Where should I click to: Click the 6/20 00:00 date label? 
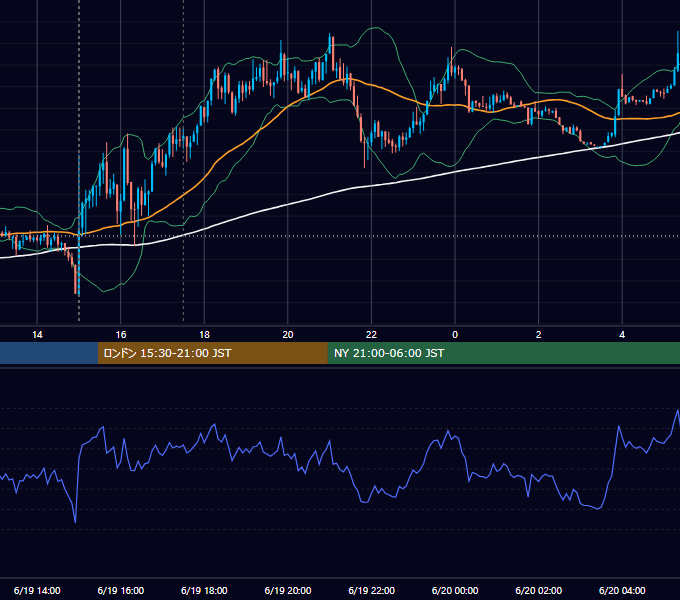point(455,590)
